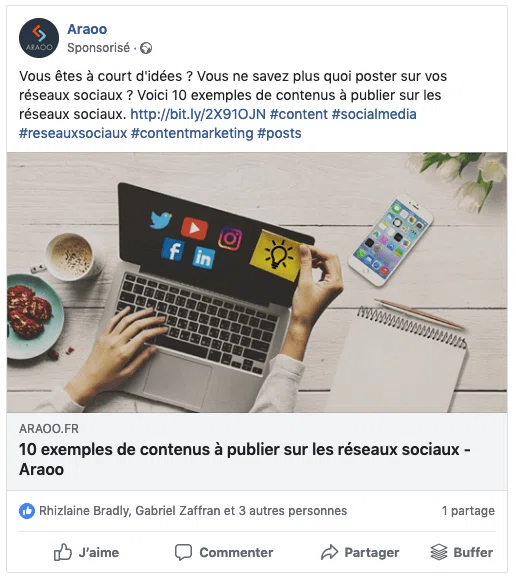Click the Commenter speech bubble icon
Image resolution: width=516 pixels, height=583 pixels.
183,552
